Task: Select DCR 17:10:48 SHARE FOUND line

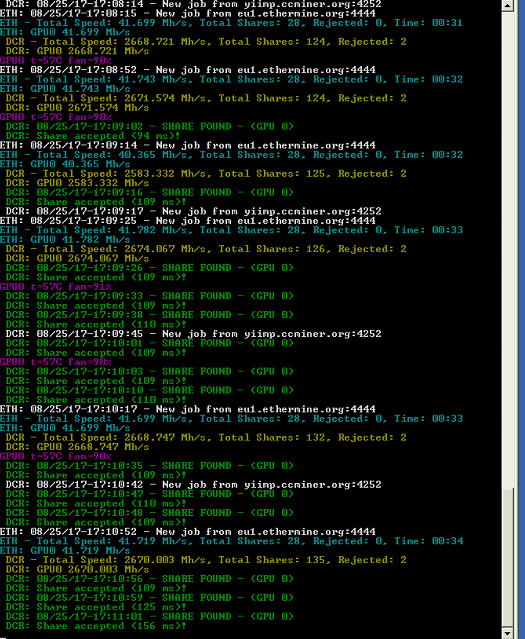Action: (150, 513)
